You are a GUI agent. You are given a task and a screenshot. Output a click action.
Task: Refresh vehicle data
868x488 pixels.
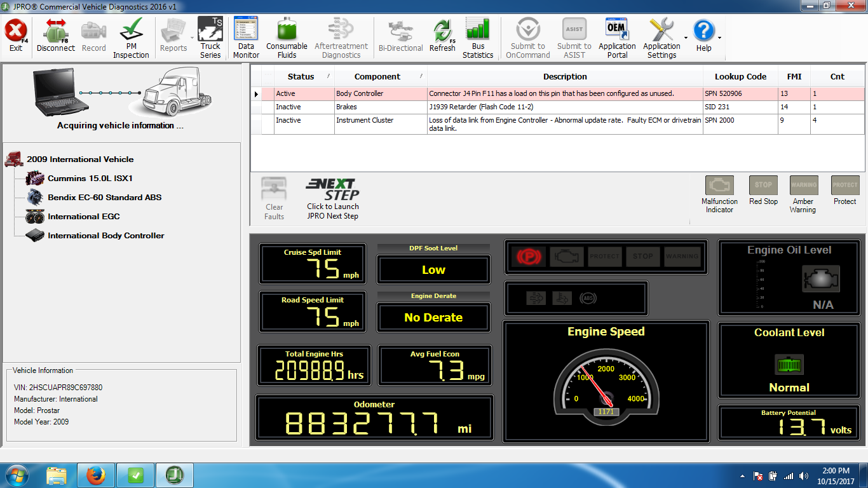(442, 37)
